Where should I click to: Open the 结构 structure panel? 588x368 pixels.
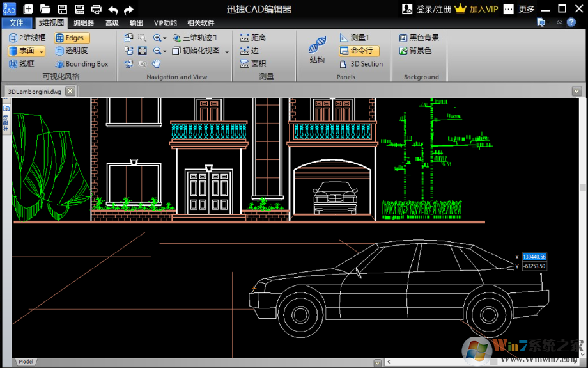(317, 51)
